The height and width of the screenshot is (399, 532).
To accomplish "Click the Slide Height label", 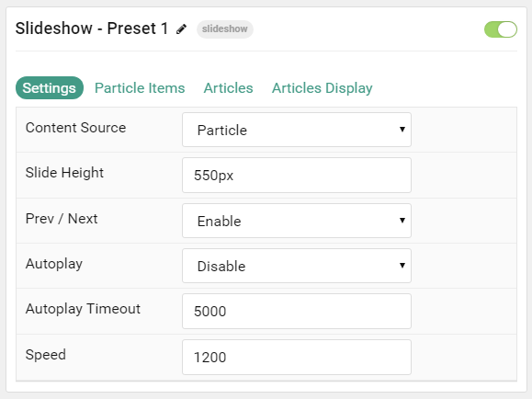I will click(x=64, y=173).
